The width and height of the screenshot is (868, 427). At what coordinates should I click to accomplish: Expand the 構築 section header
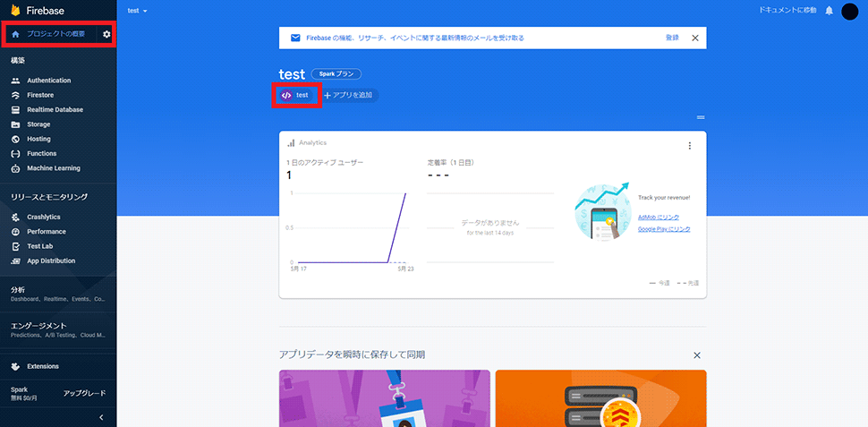tap(18, 60)
